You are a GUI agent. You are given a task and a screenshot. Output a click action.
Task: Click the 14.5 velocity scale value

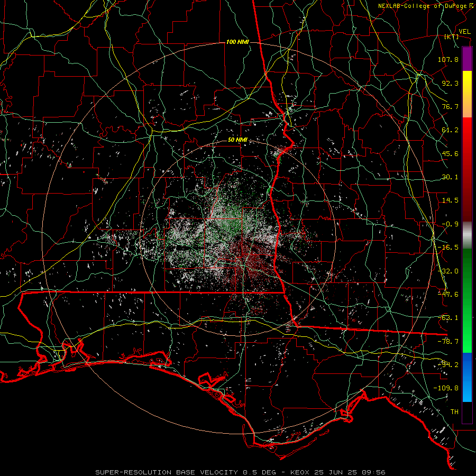coord(450,200)
